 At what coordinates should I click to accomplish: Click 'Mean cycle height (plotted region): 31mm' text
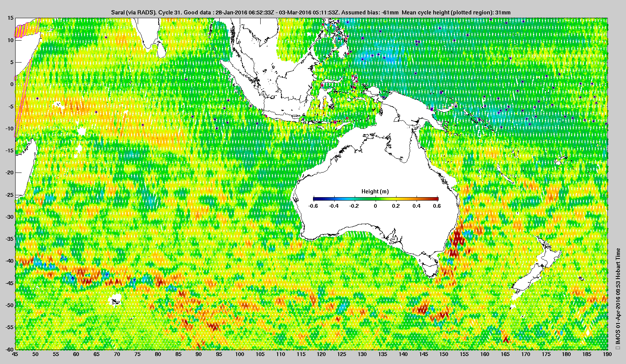[456, 13]
